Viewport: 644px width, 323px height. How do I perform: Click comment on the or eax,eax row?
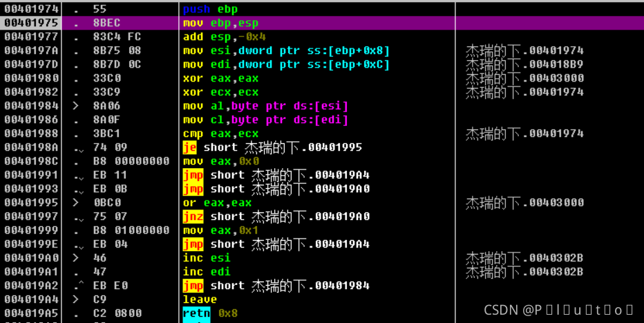click(x=524, y=203)
